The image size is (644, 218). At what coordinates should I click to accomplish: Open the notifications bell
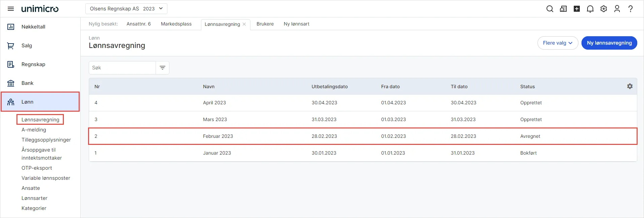coord(590,9)
